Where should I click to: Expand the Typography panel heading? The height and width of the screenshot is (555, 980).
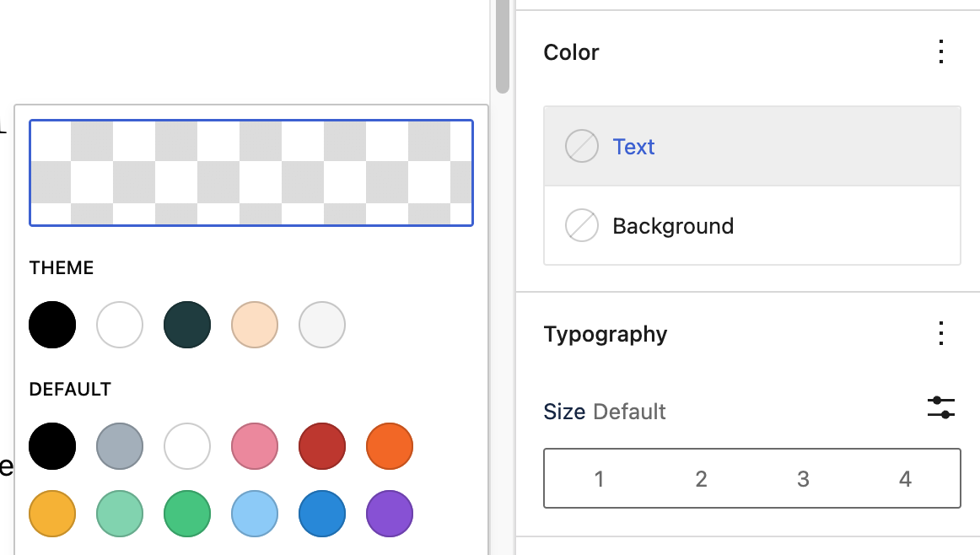click(606, 334)
